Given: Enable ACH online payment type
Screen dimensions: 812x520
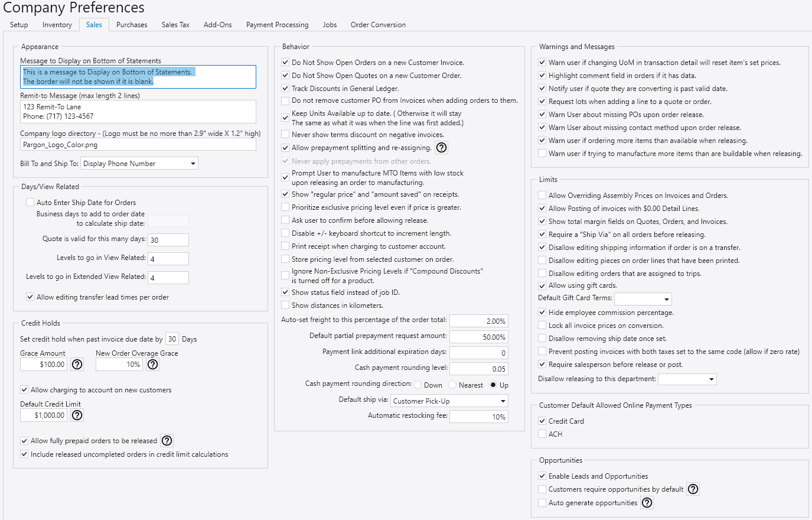Looking at the screenshot, I should (x=542, y=434).
